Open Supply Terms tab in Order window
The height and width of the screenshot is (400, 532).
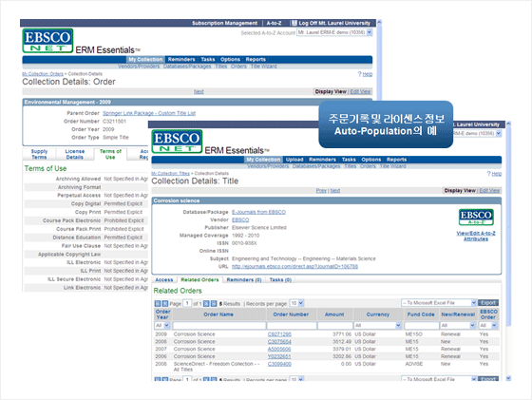(x=39, y=154)
